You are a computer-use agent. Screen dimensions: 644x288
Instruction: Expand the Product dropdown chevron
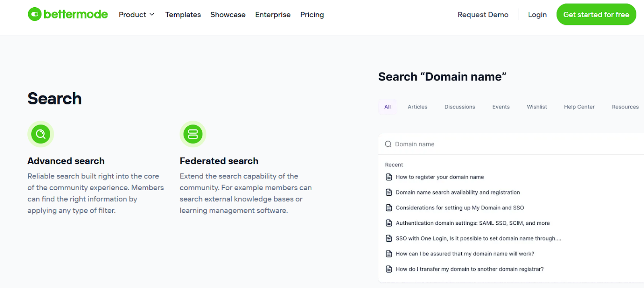click(x=152, y=15)
